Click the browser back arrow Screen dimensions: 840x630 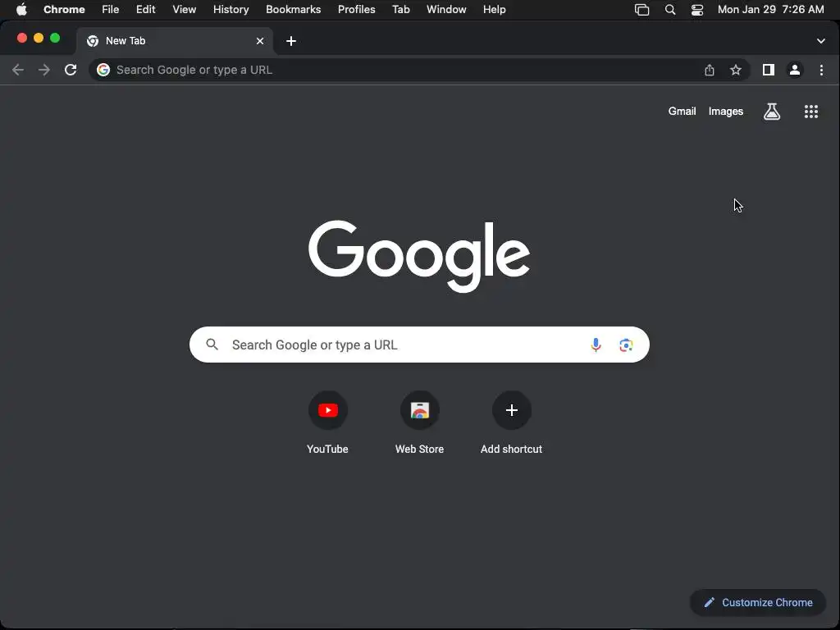(18, 70)
